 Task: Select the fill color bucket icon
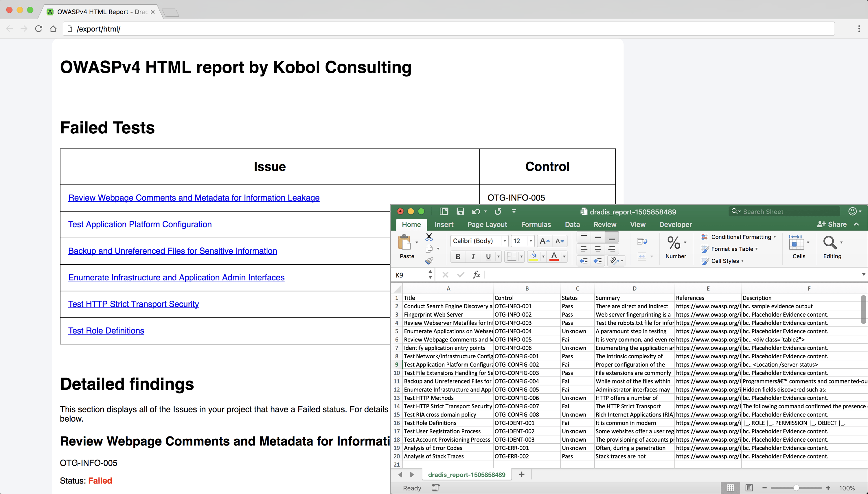click(533, 256)
